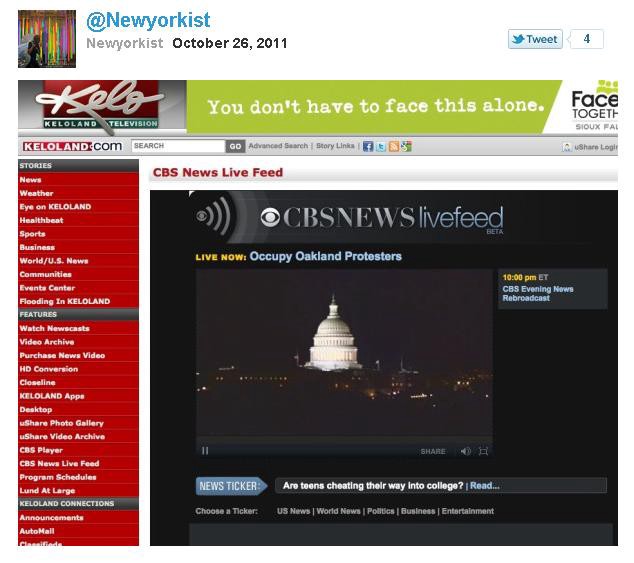Open Eye on KELOLAND section
This screenshot has height=563, width=634.
click(x=78, y=207)
